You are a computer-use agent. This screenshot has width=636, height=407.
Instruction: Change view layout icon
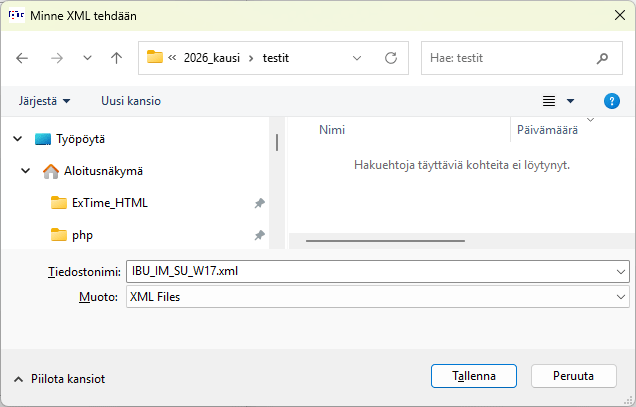(549, 101)
